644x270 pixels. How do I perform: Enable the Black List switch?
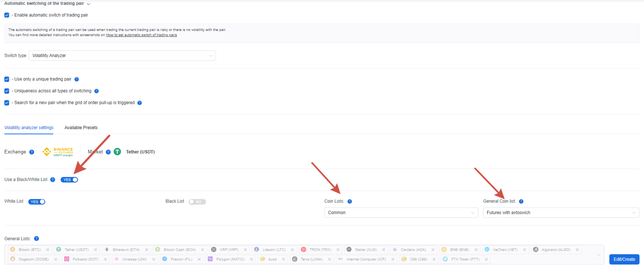197,202
